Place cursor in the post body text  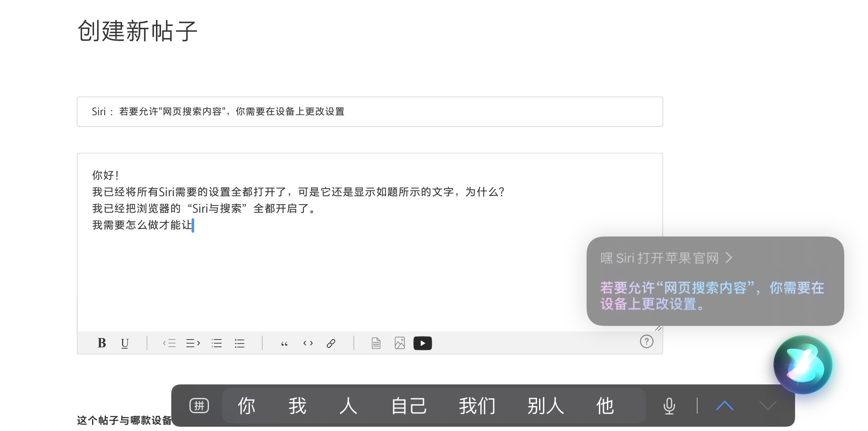coord(370,242)
